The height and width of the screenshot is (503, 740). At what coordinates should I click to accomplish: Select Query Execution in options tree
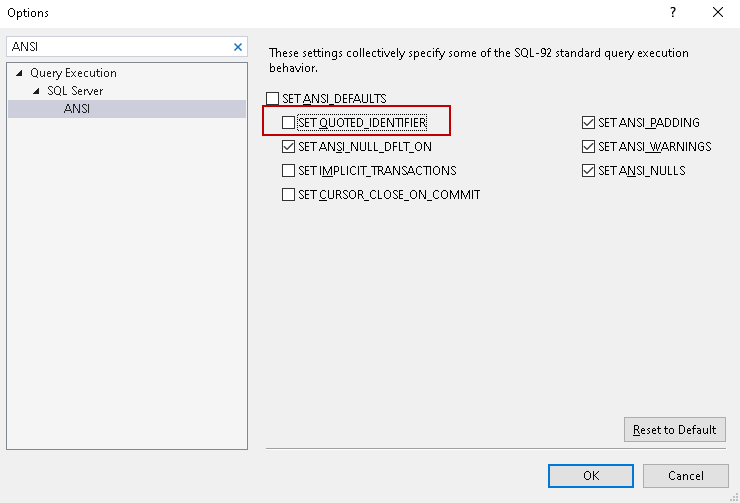tap(73, 73)
